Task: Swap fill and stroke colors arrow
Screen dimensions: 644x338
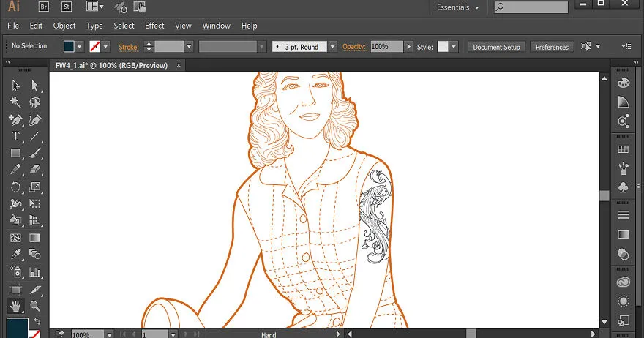Action: coord(37,321)
